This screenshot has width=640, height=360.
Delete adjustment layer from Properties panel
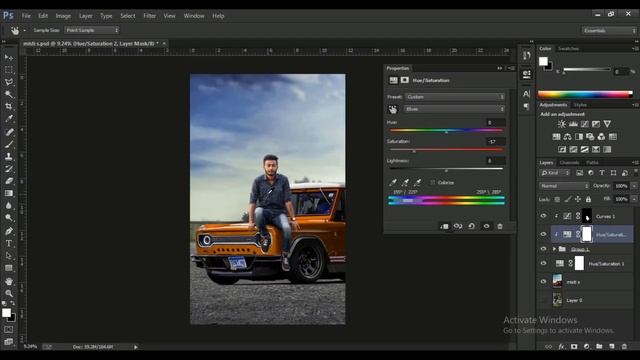pyautogui.click(x=500, y=226)
